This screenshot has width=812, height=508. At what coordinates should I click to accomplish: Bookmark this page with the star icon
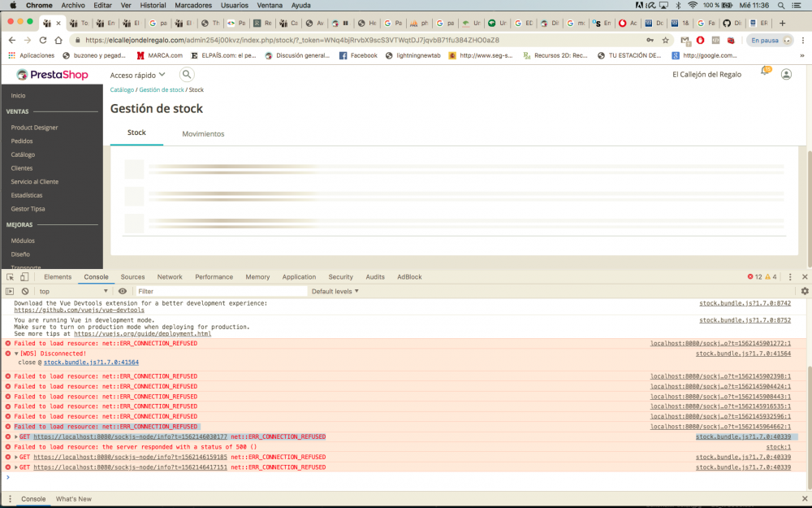pyautogui.click(x=666, y=40)
